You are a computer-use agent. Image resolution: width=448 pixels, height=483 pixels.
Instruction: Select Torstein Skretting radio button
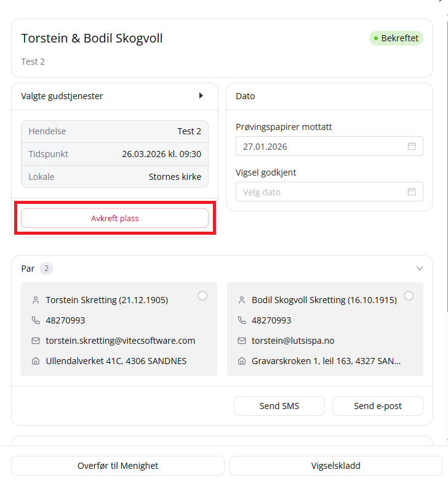pos(202,296)
